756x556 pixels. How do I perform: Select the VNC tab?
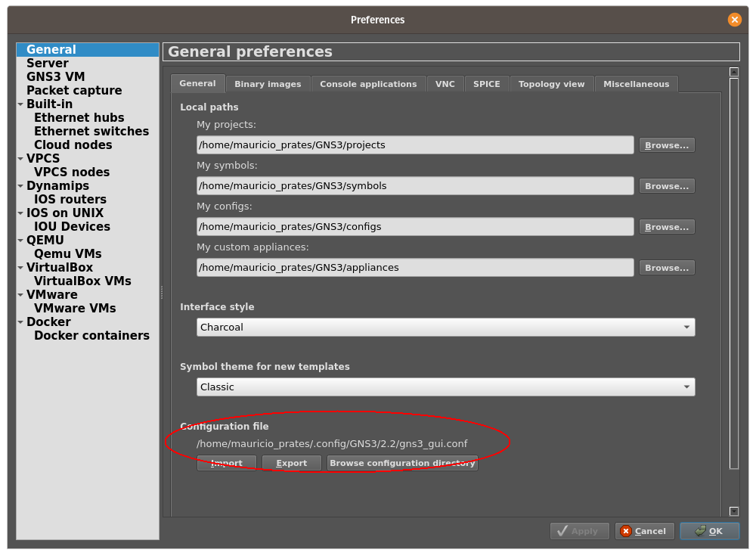pos(445,83)
